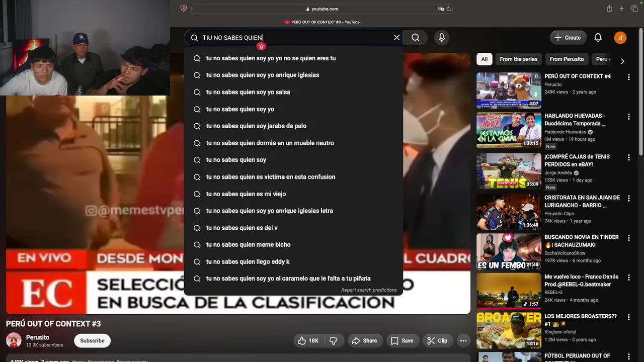Image resolution: width=644 pixels, height=362 pixels.
Task: Open 'CRISTORATA EN SAN JUAN DE LURIGANCHO' thumbnail
Action: click(509, 212)
